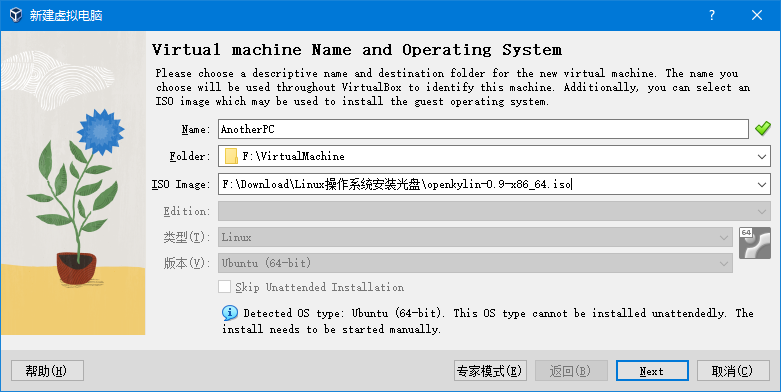Click the question mark help button in title bar
This screenshot has height=392, width=781.
coord(712,15)
